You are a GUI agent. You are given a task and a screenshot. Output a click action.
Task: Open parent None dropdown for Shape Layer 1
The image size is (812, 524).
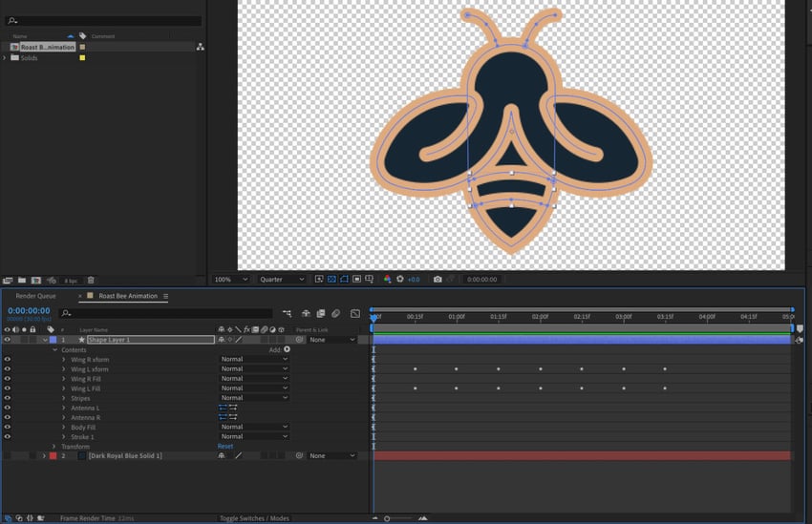coord(331,340)
